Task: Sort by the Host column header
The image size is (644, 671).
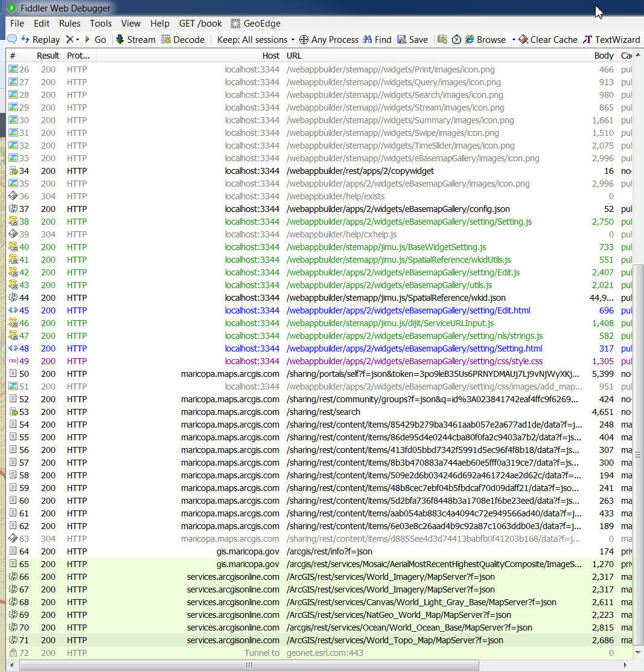Action: (190, 56)
